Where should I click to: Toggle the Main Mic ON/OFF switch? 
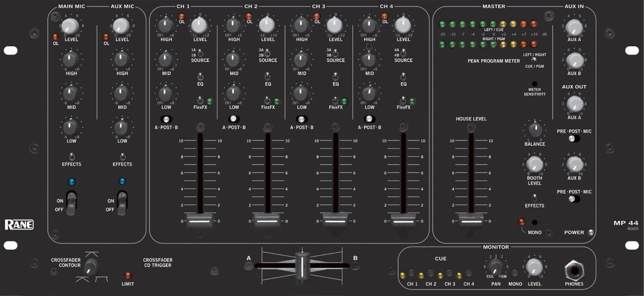point(71,203)
